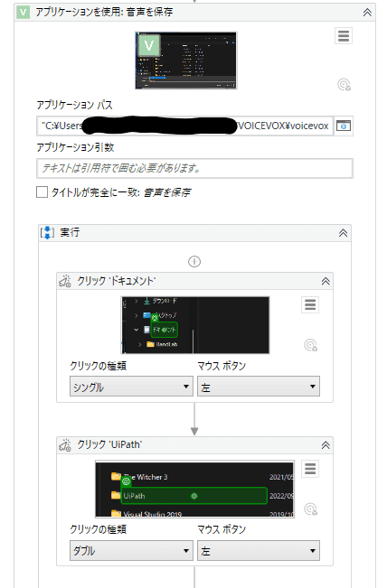
Task: Click the target indicator icon in 'クリック UiPath' activity
Action: tap(311, 509)
